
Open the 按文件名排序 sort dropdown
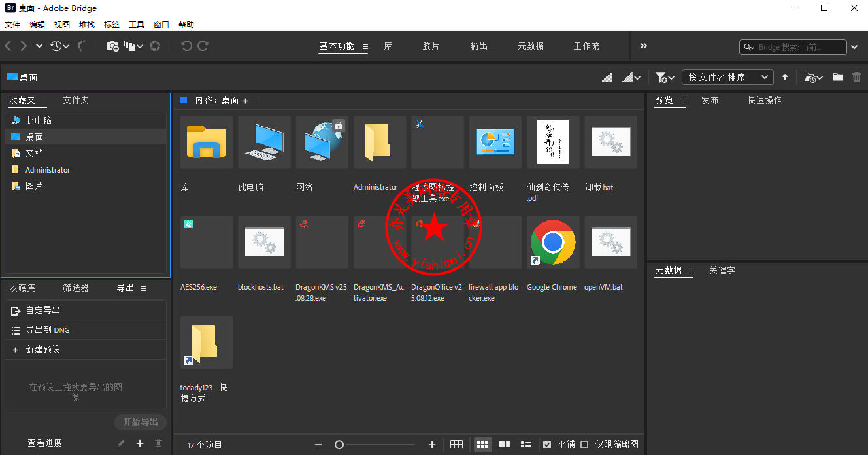[x=727, y=77]
